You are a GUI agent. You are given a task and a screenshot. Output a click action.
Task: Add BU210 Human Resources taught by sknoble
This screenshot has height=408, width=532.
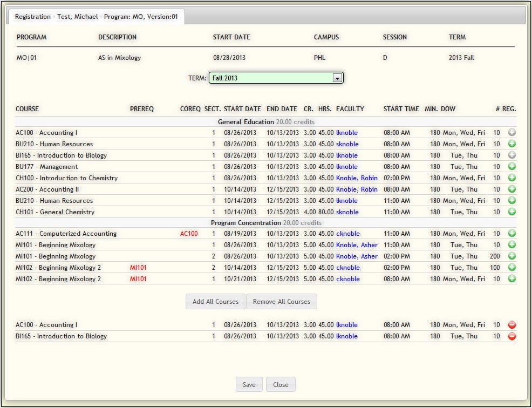pyautogui.click(x=512, y=144)
